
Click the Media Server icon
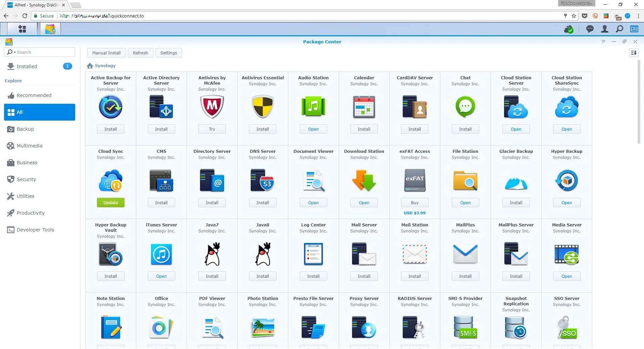click(567, 254)
